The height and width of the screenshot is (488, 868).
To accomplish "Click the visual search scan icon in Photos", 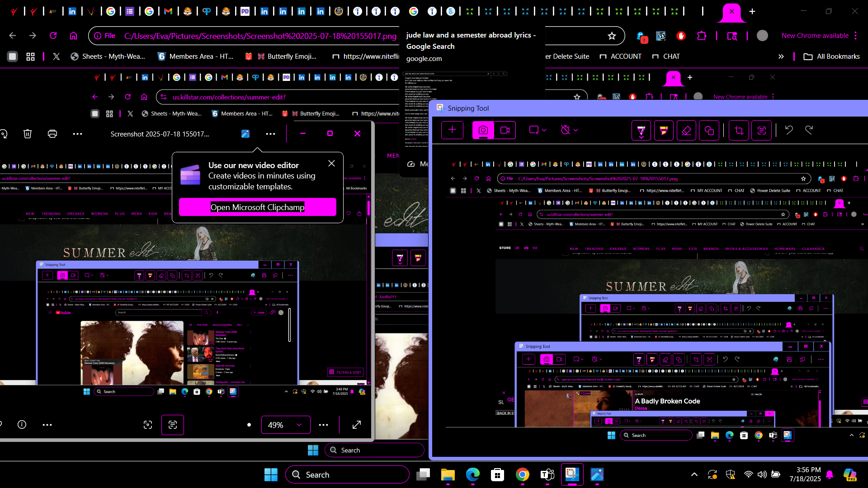I will coord(148,425).
